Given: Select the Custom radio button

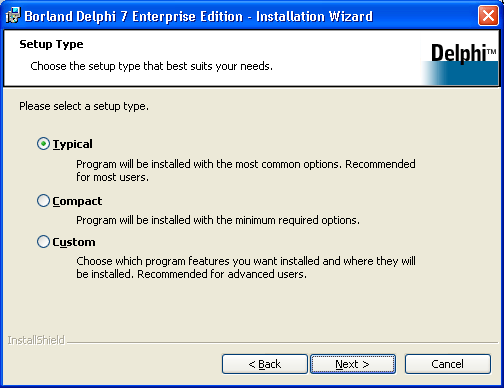Looking at the screenshot, I should pos(43,242).
